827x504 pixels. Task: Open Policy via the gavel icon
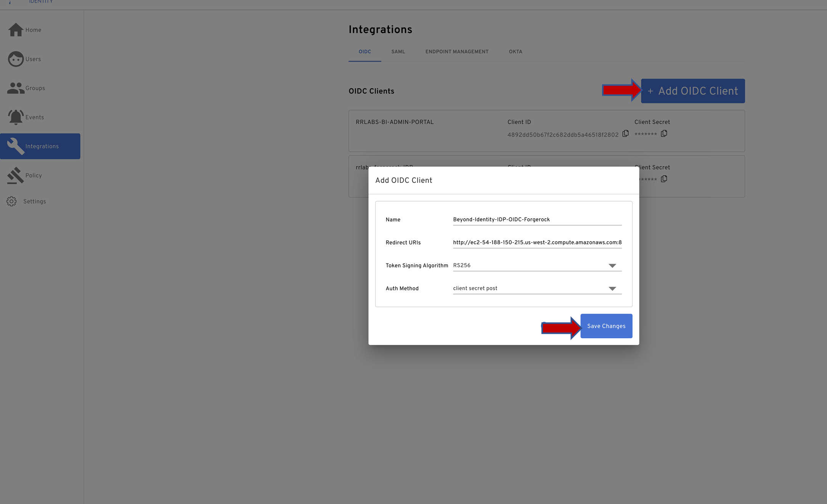16,175
